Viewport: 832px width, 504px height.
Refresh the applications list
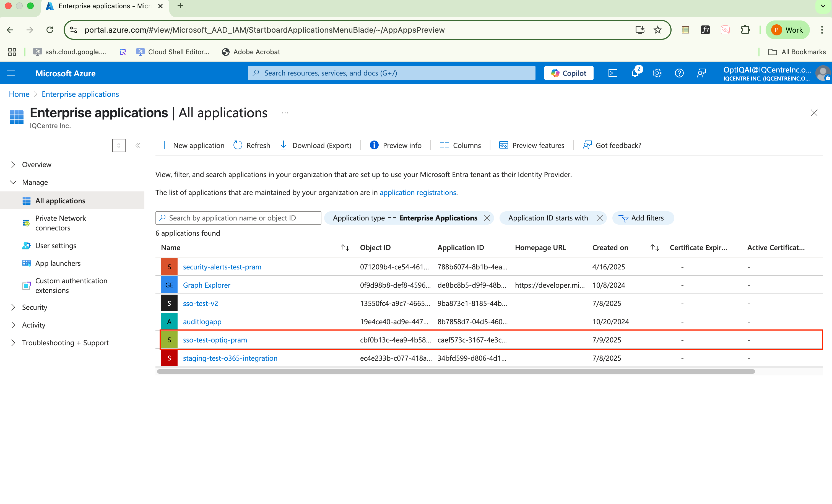251,145
